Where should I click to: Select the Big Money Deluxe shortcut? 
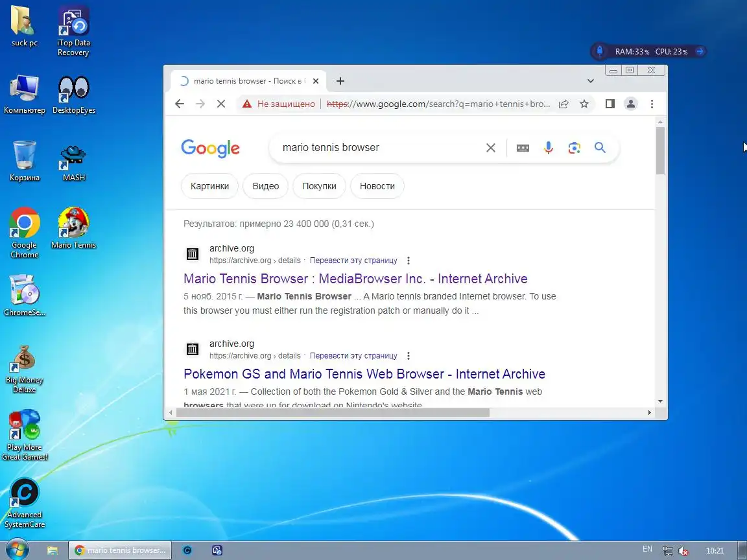click(x=24, y=369)
